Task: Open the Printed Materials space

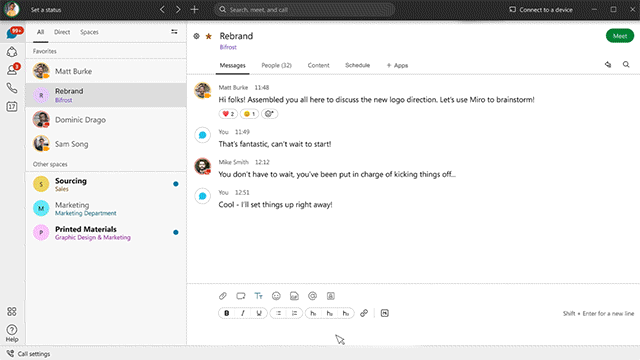Action: pyautogui.click(x=106, y=232)
